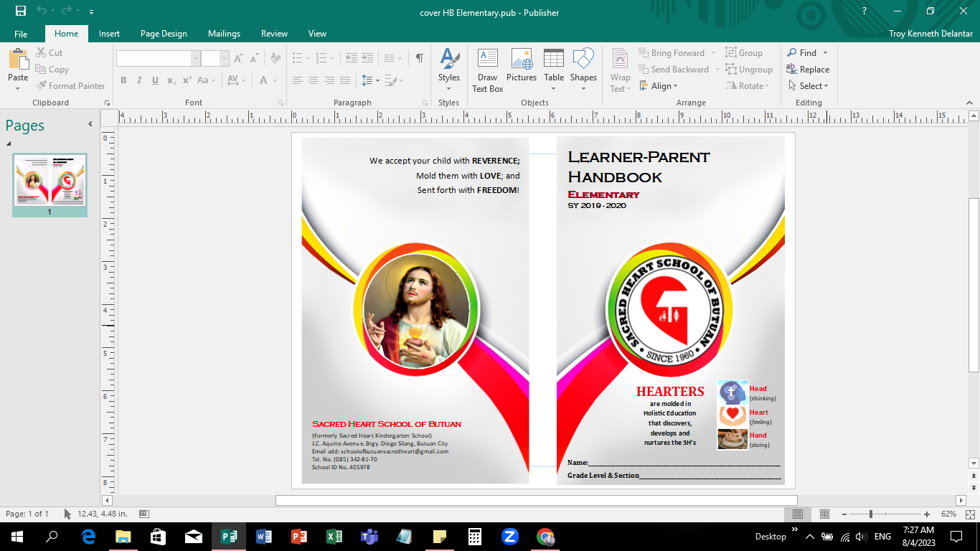Toggle Align Text Left

point(297,80)
